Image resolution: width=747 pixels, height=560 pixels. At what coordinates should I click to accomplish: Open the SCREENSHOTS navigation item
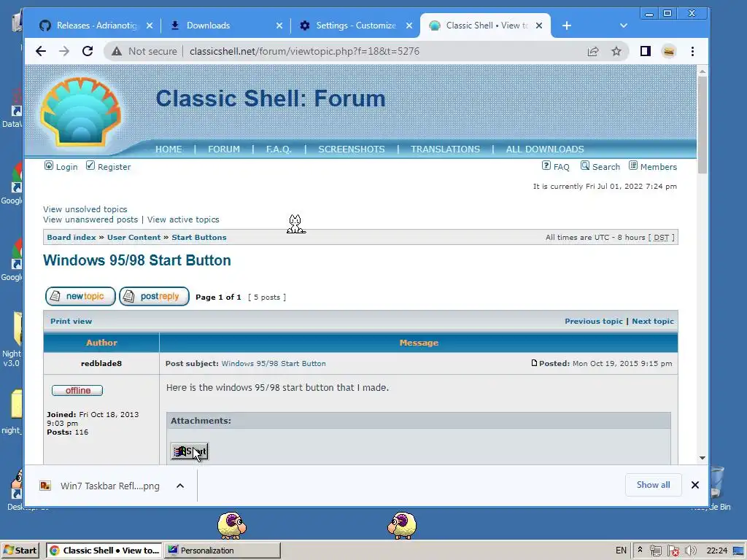352,149
